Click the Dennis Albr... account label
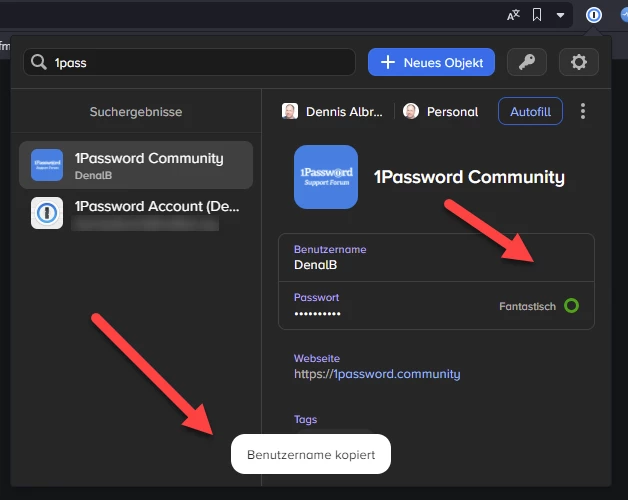 pos(344,111)
